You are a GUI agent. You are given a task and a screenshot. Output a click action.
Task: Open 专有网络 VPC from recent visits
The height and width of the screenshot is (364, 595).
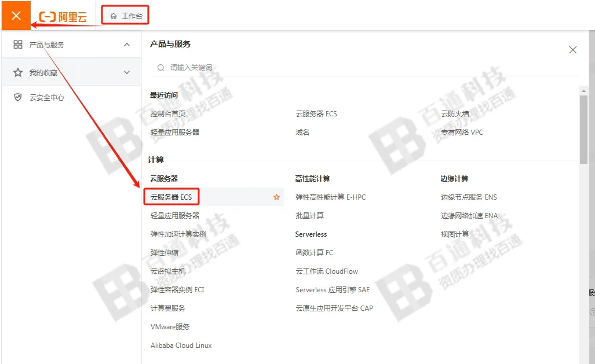[x=462, y=132]
